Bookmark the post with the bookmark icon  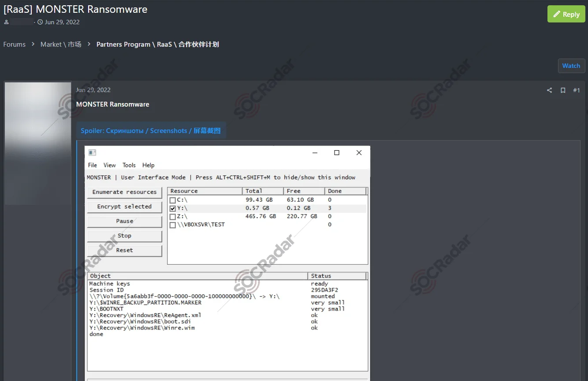[x=563, y=90]
